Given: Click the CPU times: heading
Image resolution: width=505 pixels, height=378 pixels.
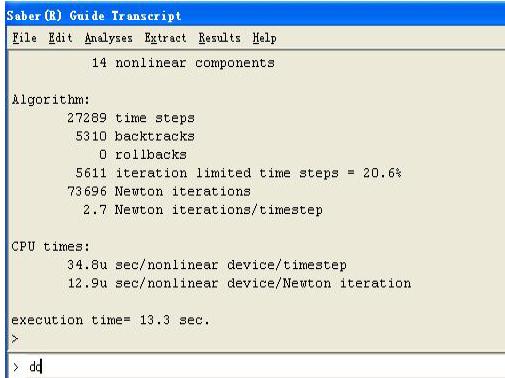Looking at the screenshot, I should tap(51, 247).
